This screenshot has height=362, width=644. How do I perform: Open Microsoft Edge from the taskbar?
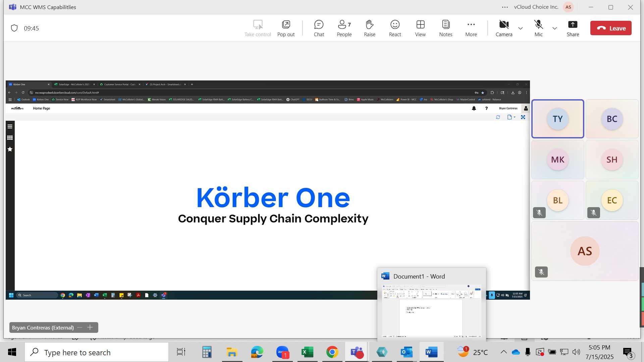257,352
